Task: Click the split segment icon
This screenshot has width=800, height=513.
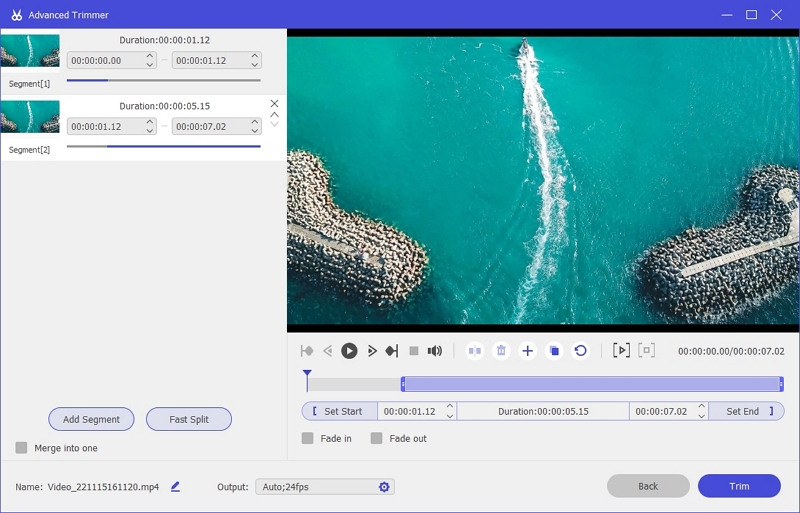Action: tap(475, 351)
